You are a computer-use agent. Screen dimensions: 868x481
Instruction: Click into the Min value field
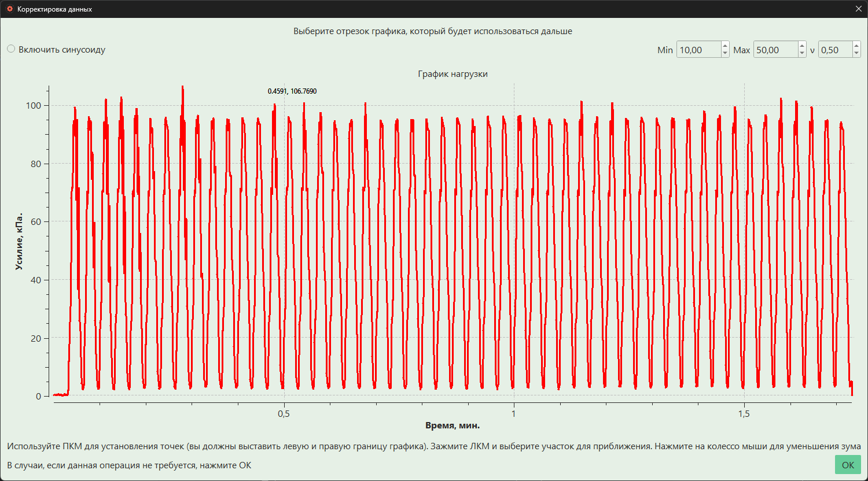coord(698,50)
